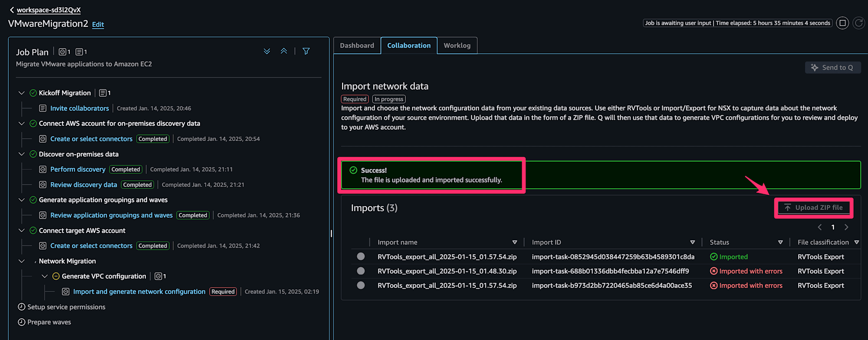Select radio for import-task-688b01336… row
The width and height of the screenshot is (868, 340).
(361, 271)
